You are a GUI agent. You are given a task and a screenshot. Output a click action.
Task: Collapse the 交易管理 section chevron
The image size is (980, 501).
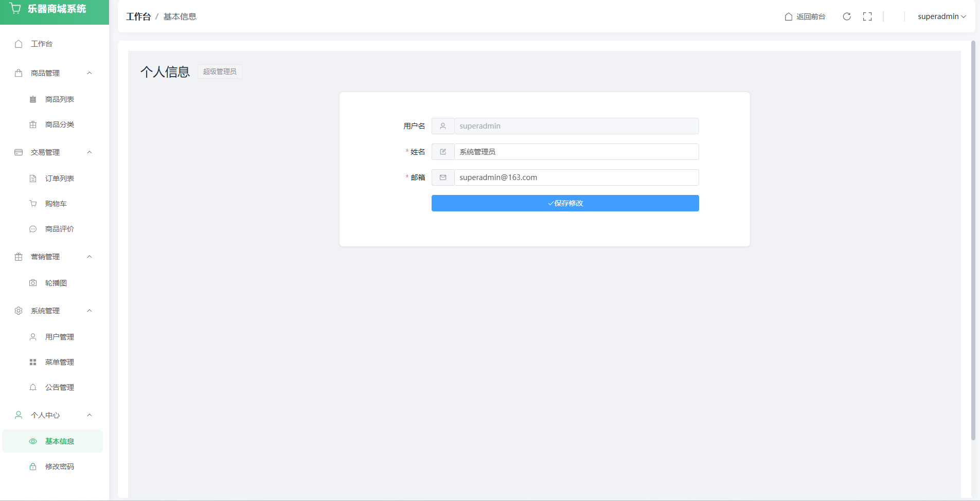click(90, 152)
